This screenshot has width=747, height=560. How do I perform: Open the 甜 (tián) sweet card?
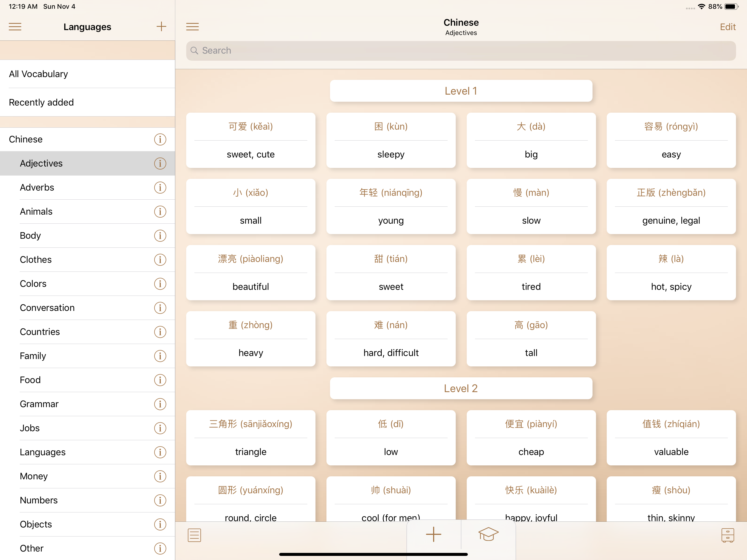pyautogui.click(x=391, y=273)
